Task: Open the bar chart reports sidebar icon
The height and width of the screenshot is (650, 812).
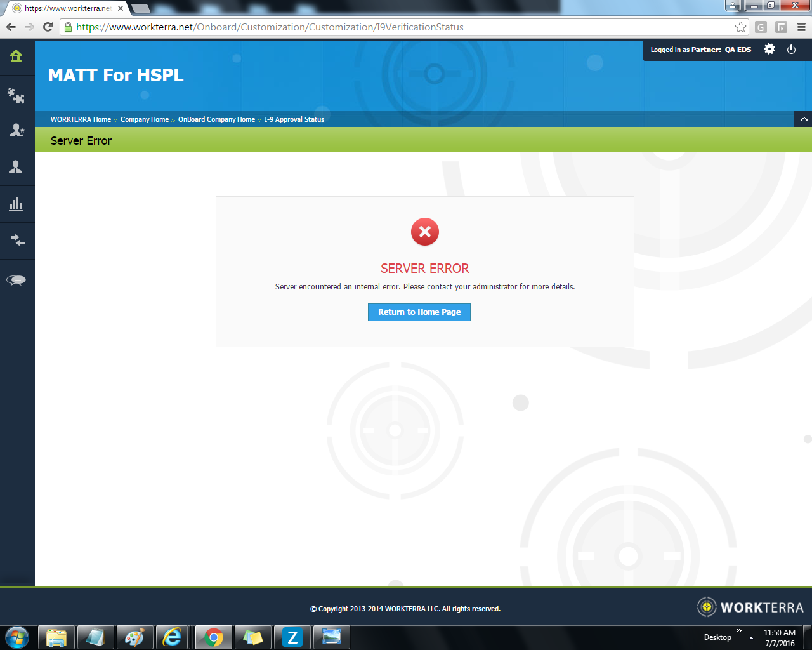Action: (16, 204)
